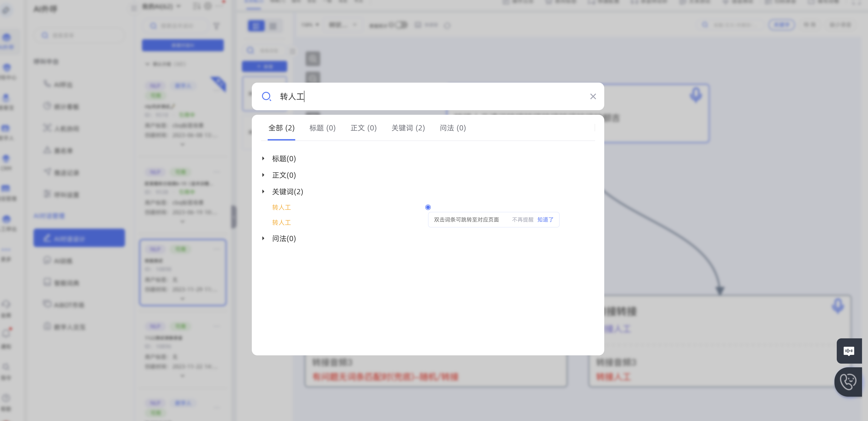This screenshot has width=868, height=421.
Task: Open the 正文 (0) tab
Action: tap(363, 128)
